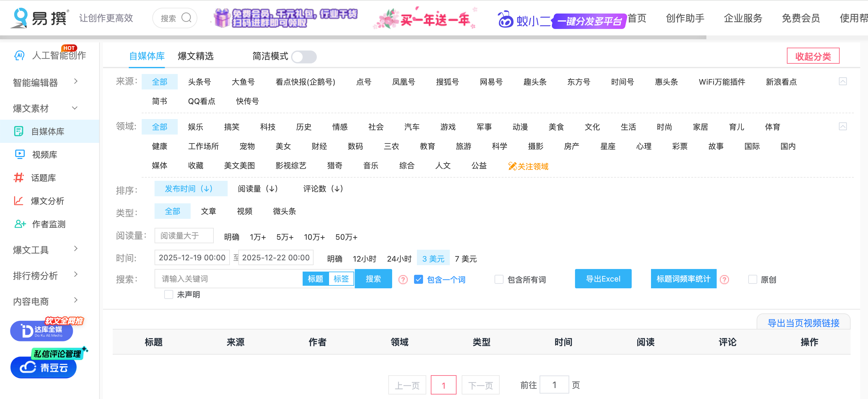The image size is (868, 399).
Task: Open 爆文分析 chart analysis icon
Action: [19, 201]
